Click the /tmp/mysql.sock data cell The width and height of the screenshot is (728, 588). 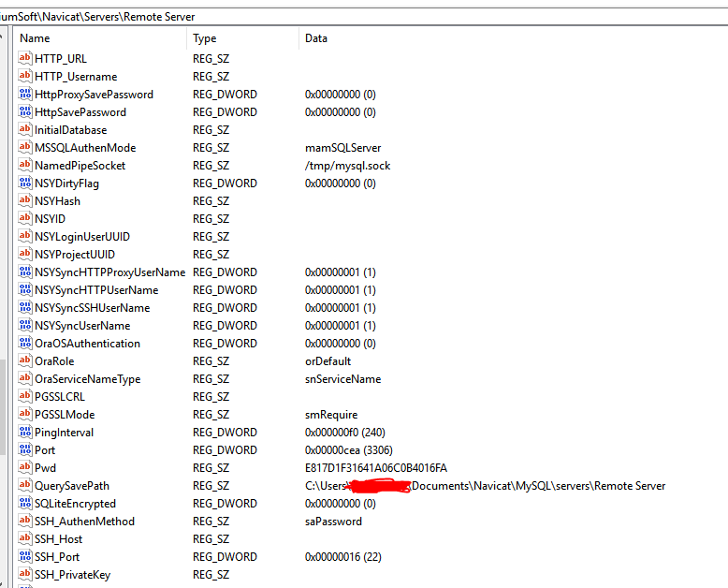(x=347, y=166)
